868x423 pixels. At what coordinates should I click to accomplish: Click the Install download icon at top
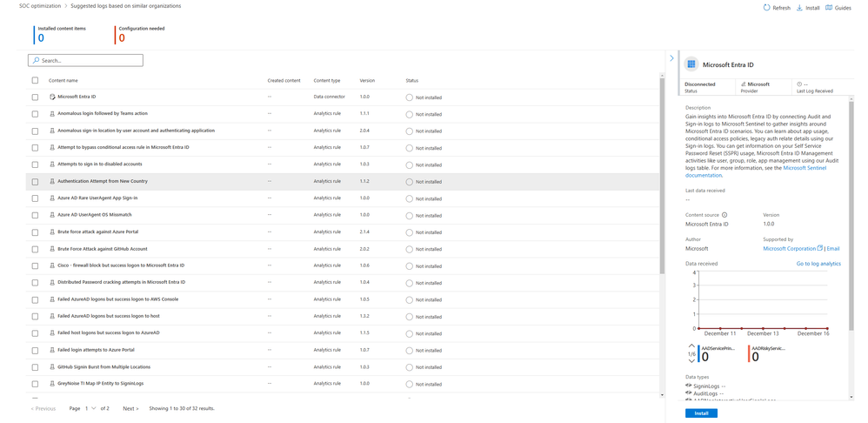pyautogui.click(x=800, y=8)
